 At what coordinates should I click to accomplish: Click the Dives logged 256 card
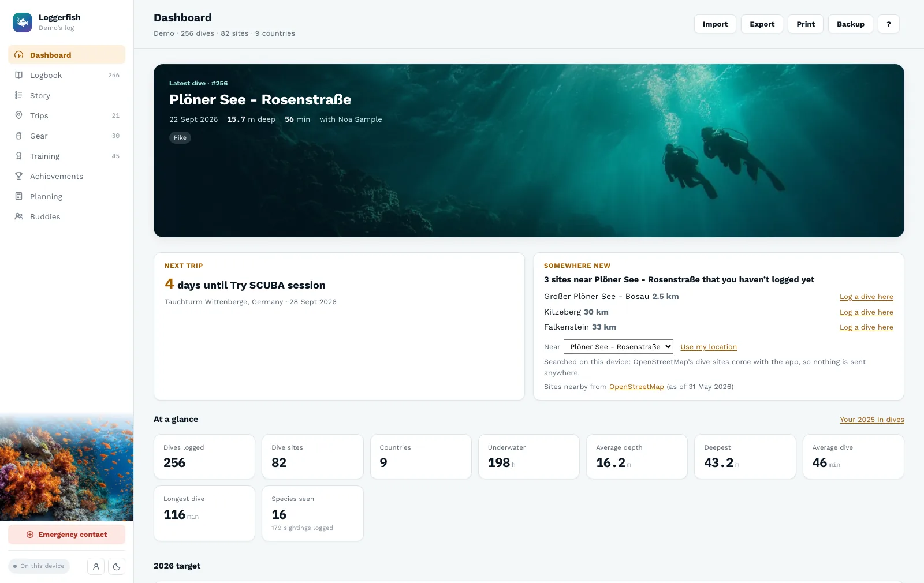(x=204, y=457)
